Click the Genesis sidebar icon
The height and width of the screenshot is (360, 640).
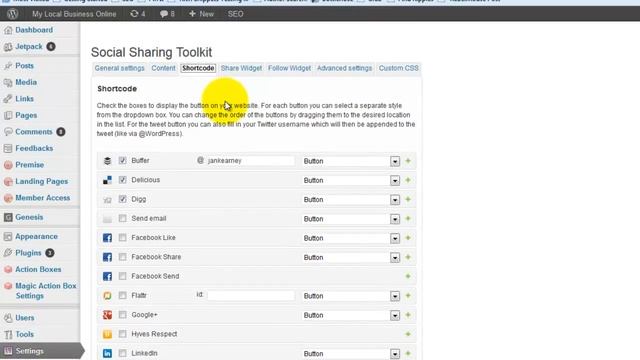pyautogui.click(x=8, y=218)
